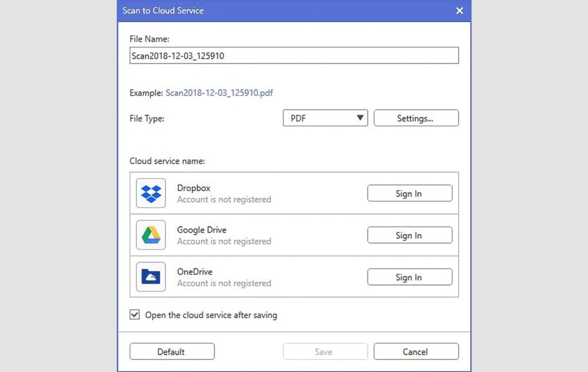Click OneDrive 'Account is not registered' status

click(x=224, y=283)
